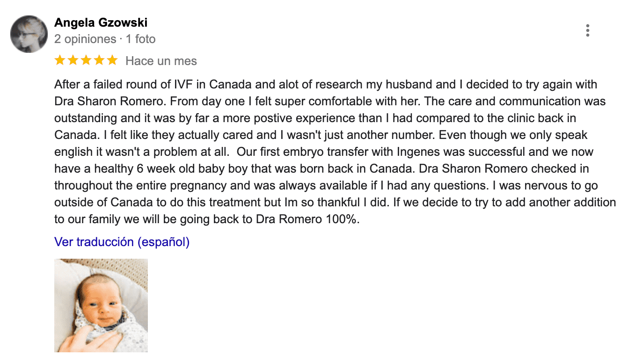Click the "1 foto" reviewer stat

click(x=140, y=39)
